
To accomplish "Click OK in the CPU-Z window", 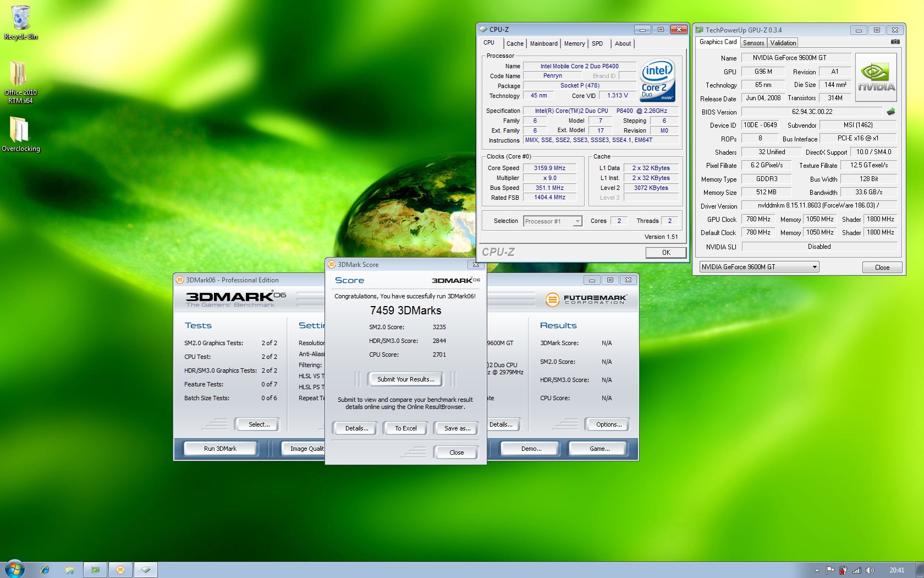I will point(666,253).
